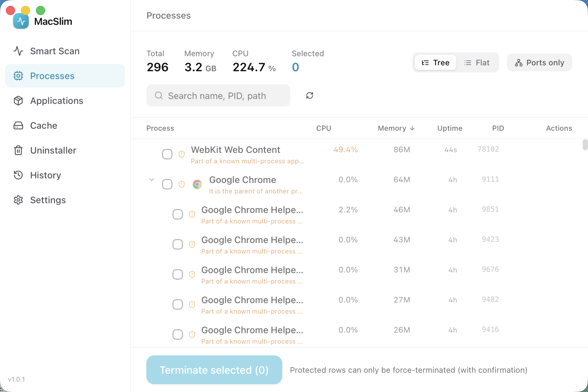The image size is (588, 392).
Task: Open the Uninstaller section
Action: pyautogui.click(x=65, y=150)
